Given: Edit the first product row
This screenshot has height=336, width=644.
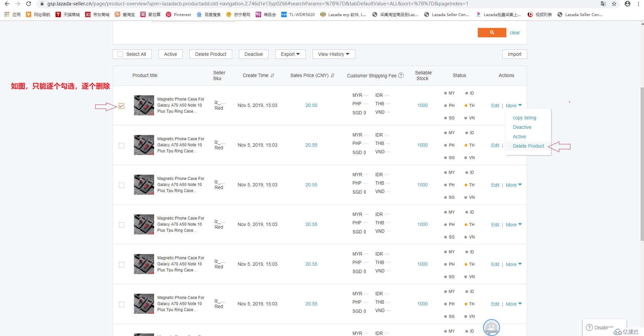Looking at the screenshot, I should click(495, 106).
